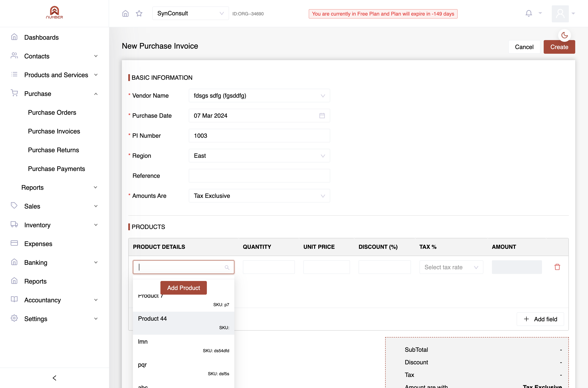Open calendar icon for Purchase Date

(322, 116)
